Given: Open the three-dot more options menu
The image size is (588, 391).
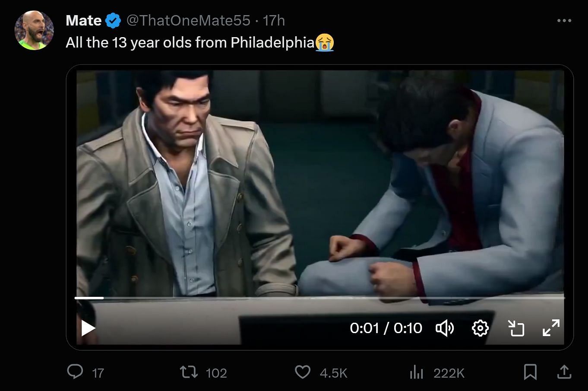Looking at the screenshot, I should click(x=564, y=21).
